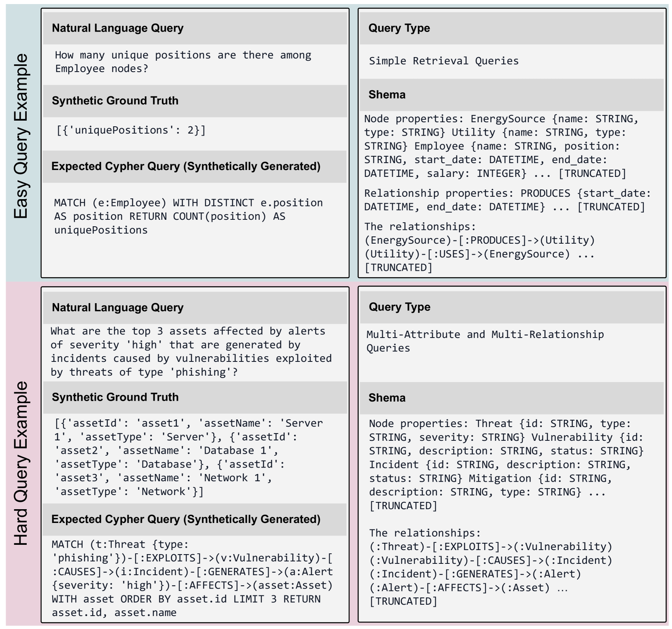This screenshot has width=672, height=629.
Task: Click the Expected Cypher Query header in easy example
Action: pyautogui.click(x=186, y=166)
